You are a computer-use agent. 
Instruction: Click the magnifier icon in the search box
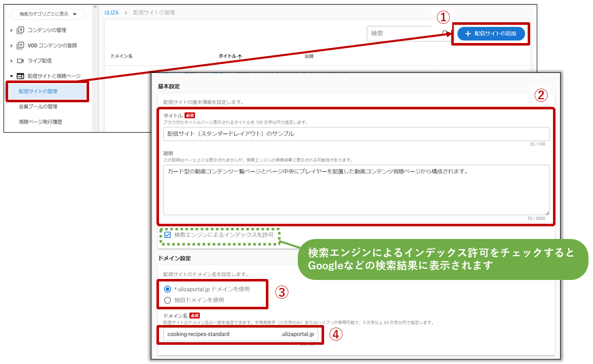pyautogui.click(x=445, y=33)
